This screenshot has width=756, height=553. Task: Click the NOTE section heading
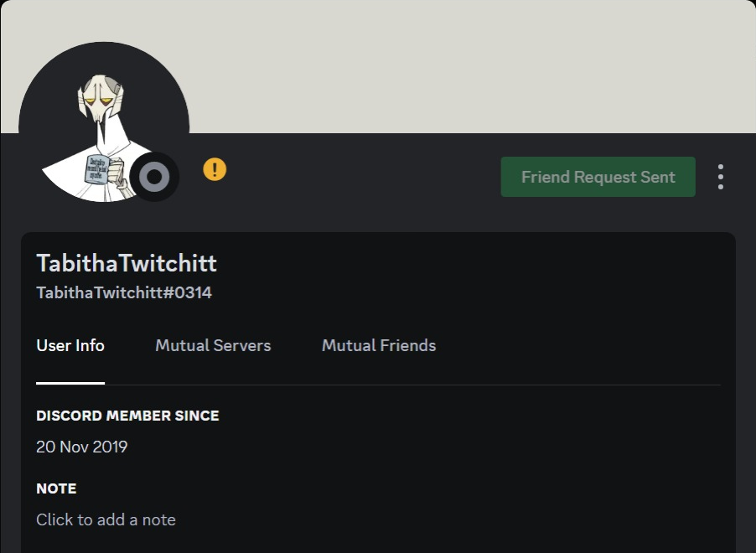56,488
